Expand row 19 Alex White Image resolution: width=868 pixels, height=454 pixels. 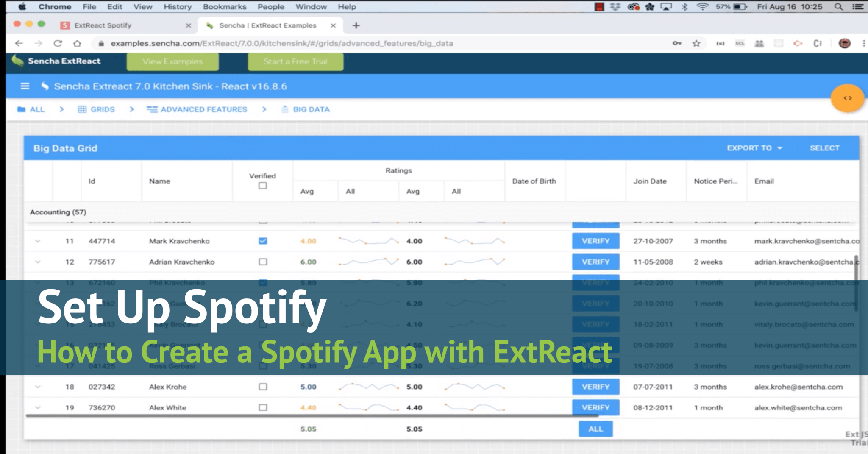click(38, 407)
